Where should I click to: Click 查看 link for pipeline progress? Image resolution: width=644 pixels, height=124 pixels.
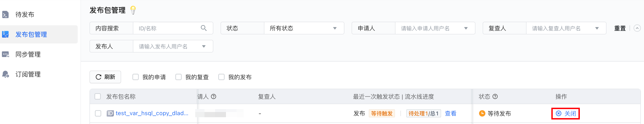(x=451, y=114)
